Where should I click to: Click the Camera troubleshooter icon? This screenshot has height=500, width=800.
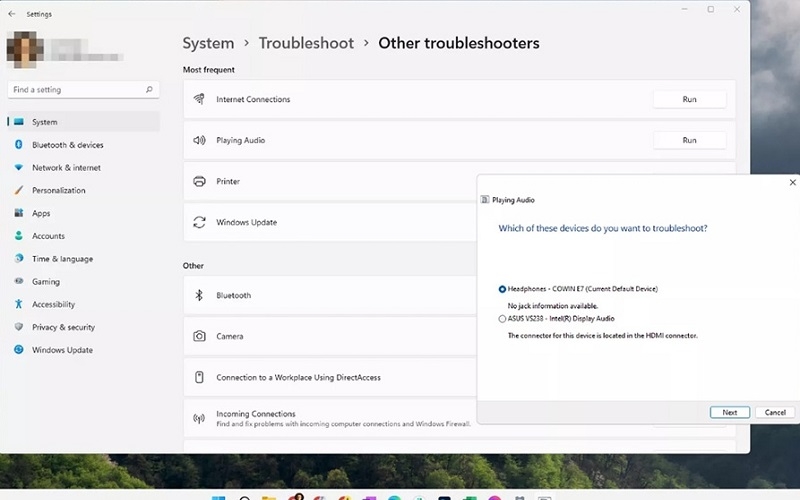point(199,336)
